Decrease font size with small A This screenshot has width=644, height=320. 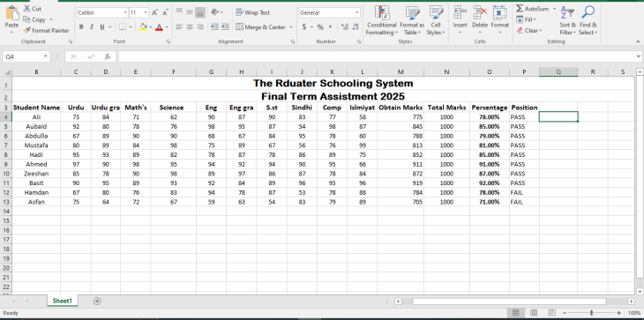[x=165, y=12]
